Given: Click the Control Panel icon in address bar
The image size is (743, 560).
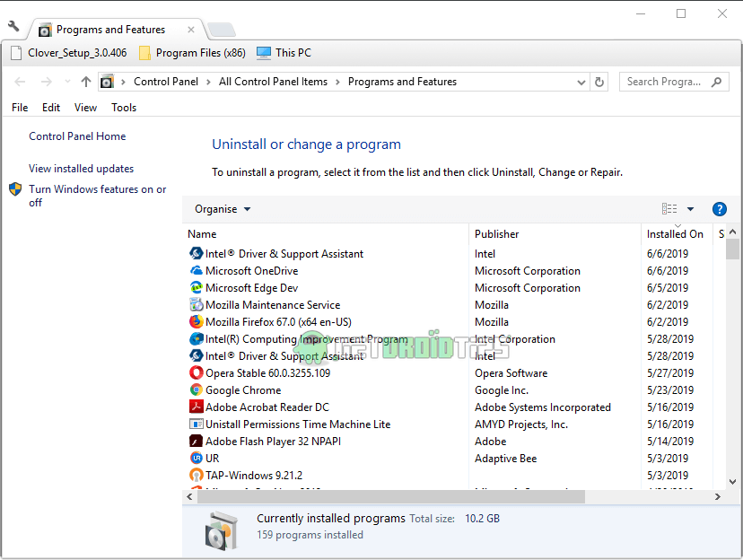Looking at the screenshot, I should [107, 82].
